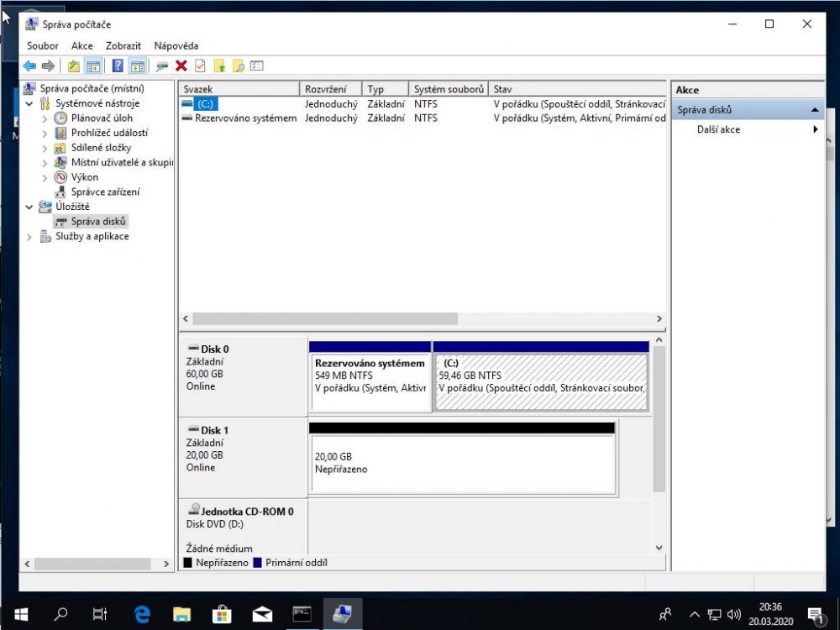Viewport: 840px width, 630px height.
Task: Click the Up one level folder icon
Action: coord(74,66)
